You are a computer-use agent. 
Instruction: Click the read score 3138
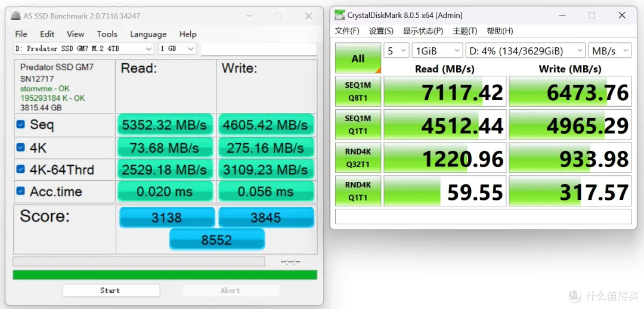click(x=167, y=217)
